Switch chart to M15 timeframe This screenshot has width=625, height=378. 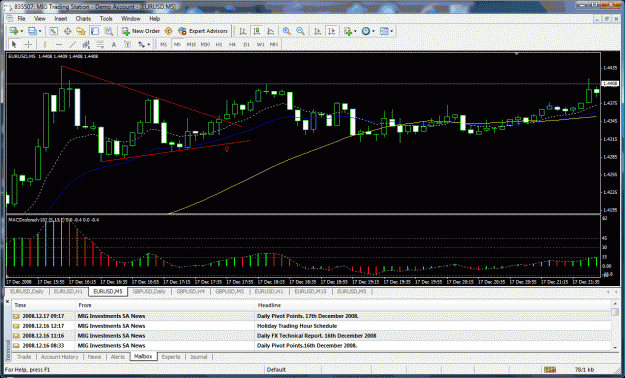(x=191, y=44)
